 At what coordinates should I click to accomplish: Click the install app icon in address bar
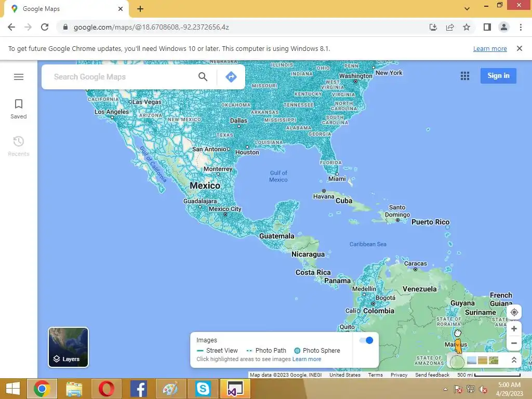433,27
